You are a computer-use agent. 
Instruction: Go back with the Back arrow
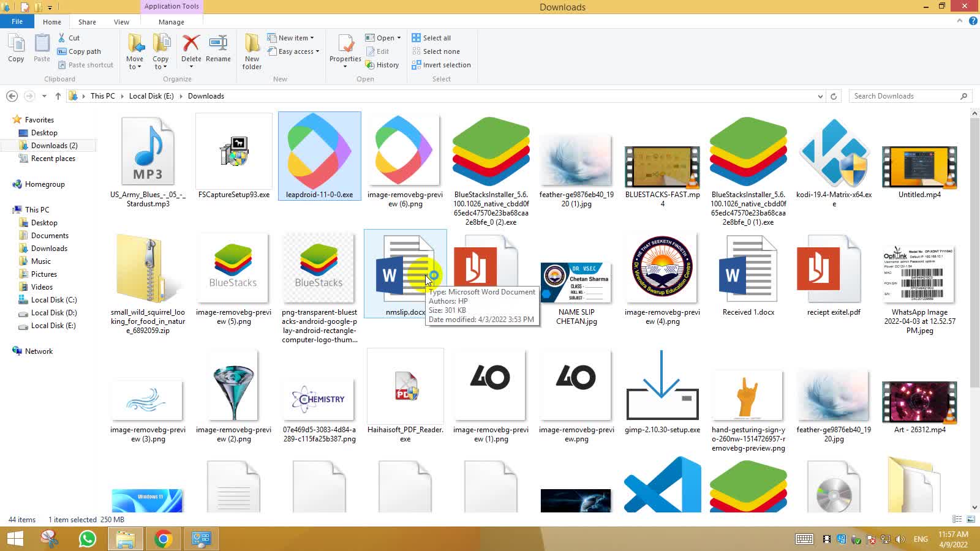tap(12, 96)
